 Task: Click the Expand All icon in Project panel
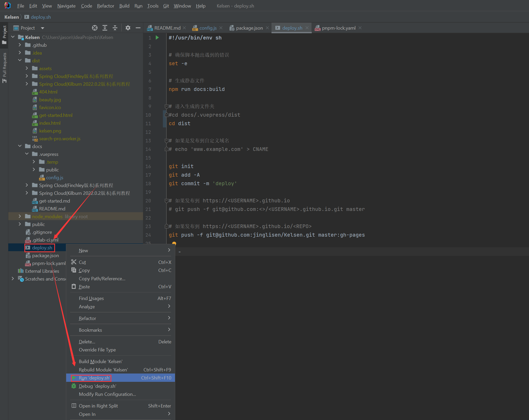[x=105, y=28]
